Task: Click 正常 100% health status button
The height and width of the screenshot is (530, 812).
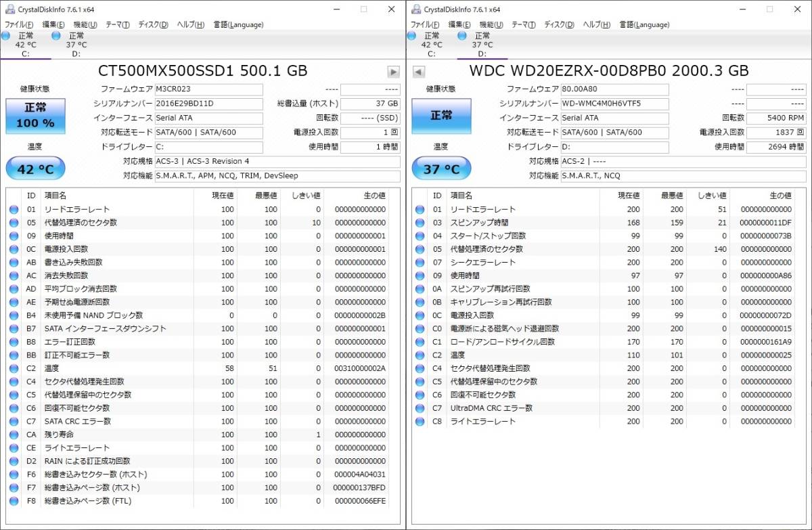Action: (35, 116)
